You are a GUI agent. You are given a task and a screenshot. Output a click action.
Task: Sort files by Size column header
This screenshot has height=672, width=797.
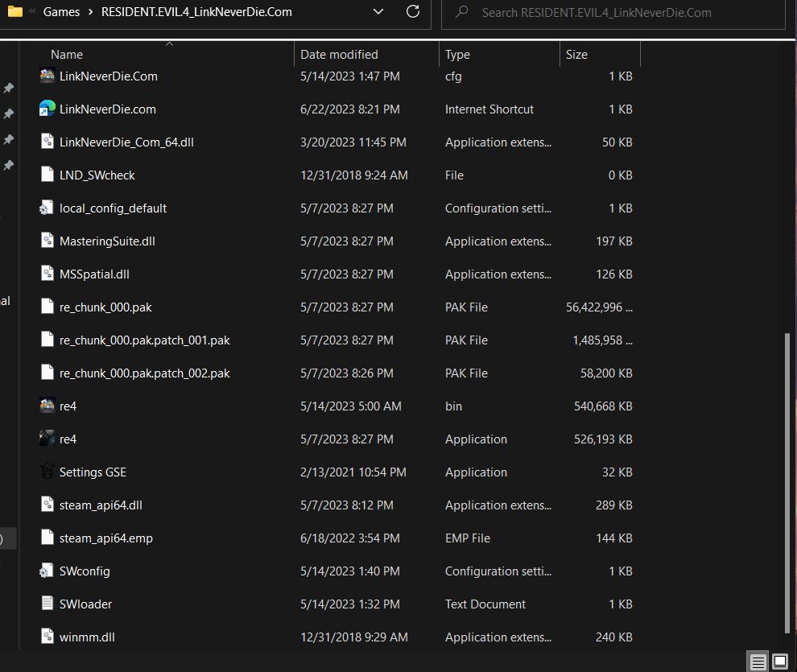pyautogui.click(x=576, y=55)
